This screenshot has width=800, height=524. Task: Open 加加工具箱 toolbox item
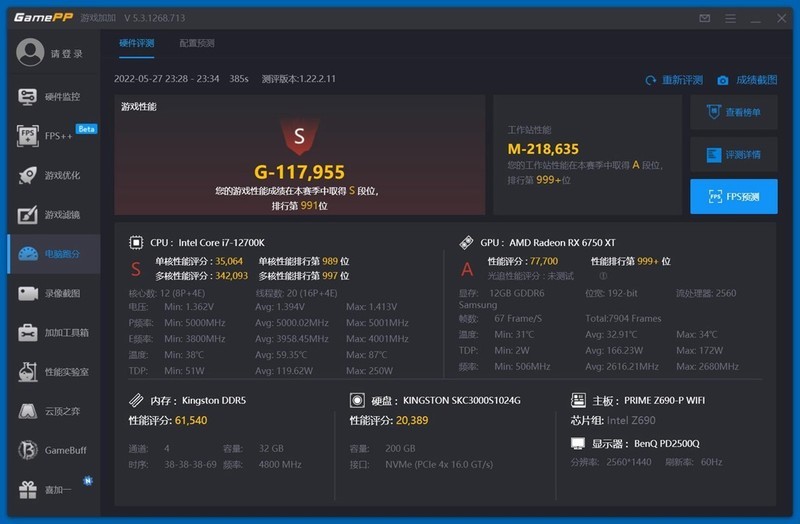tap(54, 333)
